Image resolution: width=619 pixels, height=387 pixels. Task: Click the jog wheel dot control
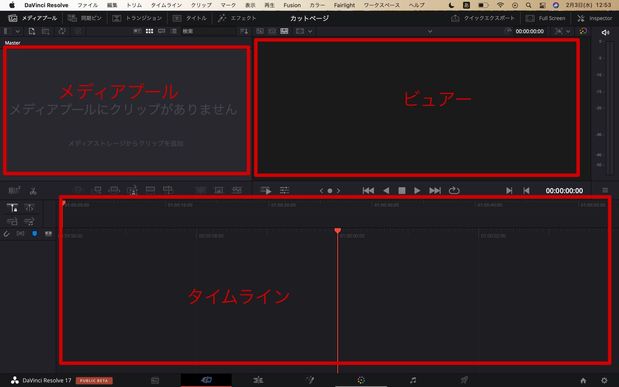(330, 191)
